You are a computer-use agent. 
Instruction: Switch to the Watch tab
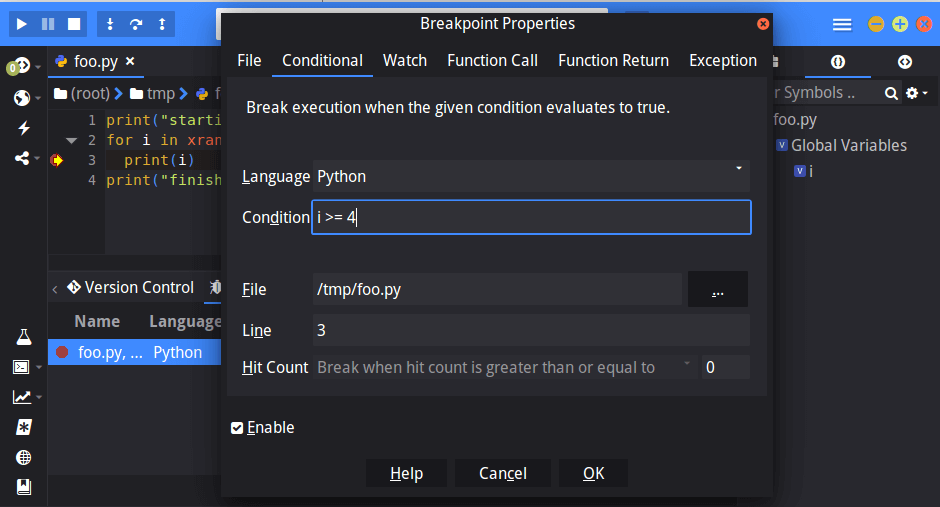coord(405,61)
